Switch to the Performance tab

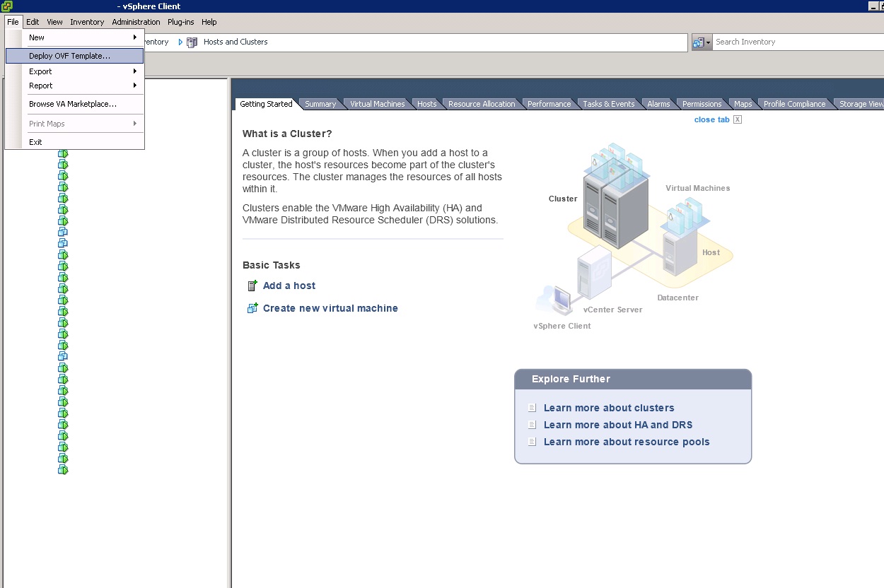click(549, 104)
